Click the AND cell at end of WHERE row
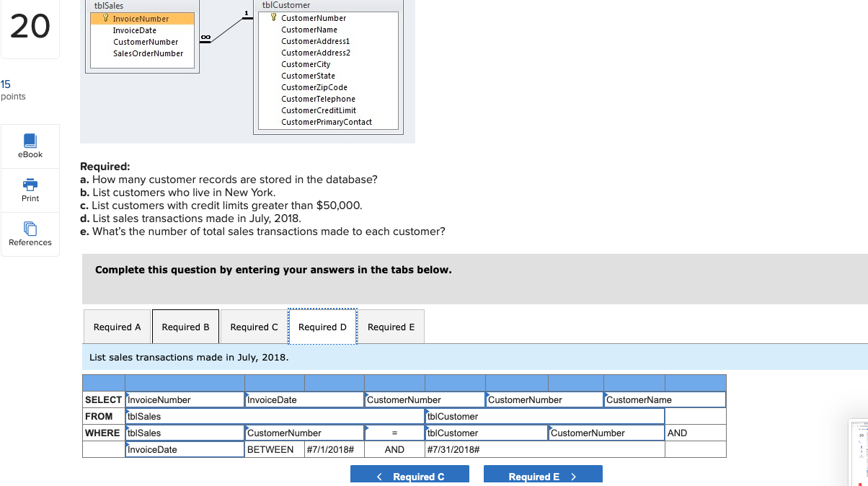Image resolution: width=868 pixels, height=486 pixels. coord(695,433)
